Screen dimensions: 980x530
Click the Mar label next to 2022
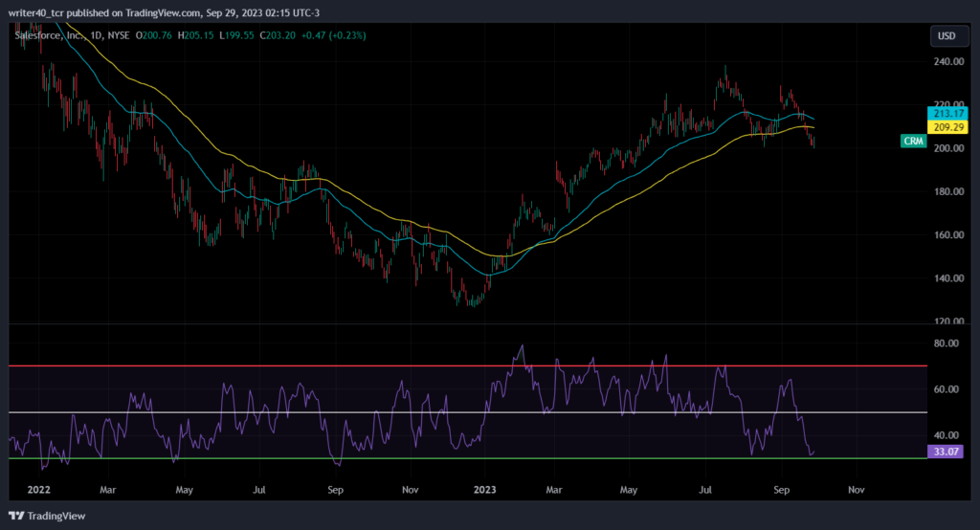pos(107,490)
